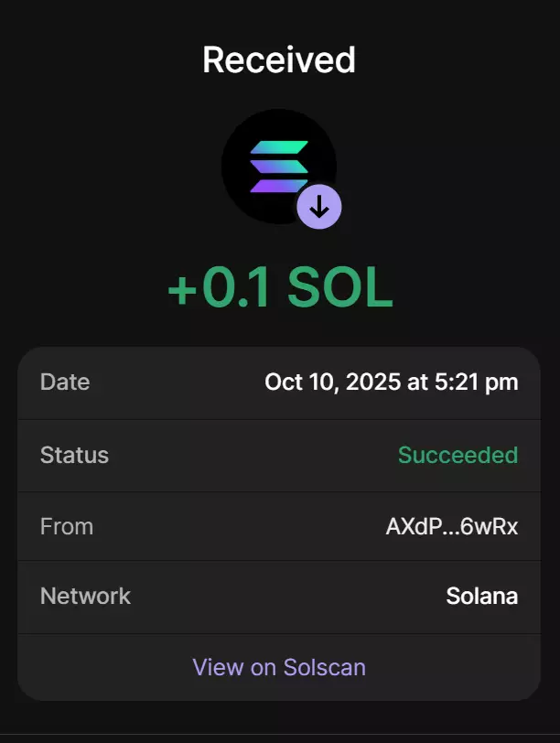Screen dimensions: 560x743
Task: Click the purple bottom bar of the Solana logo
Action: (275, 186)
